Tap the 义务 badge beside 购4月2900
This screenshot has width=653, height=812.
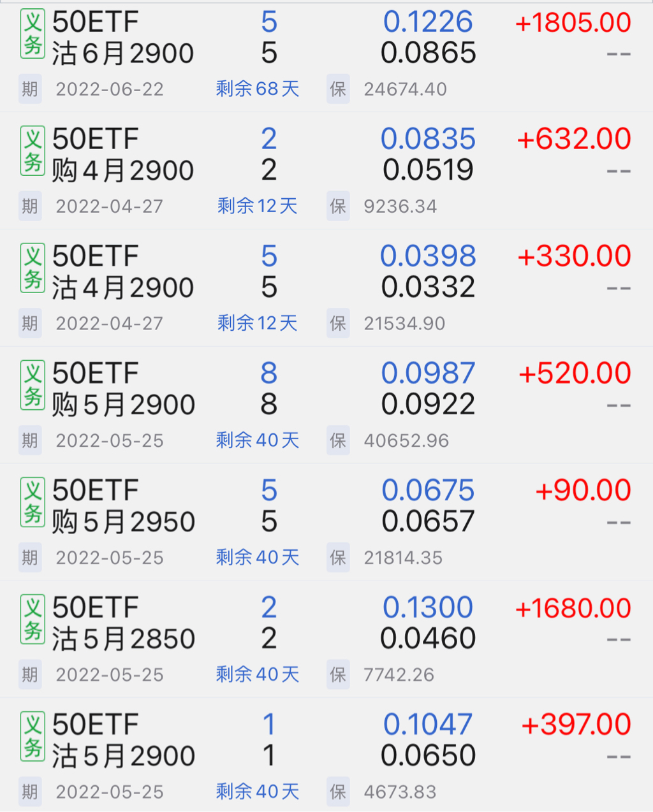(x=33, y=150)
